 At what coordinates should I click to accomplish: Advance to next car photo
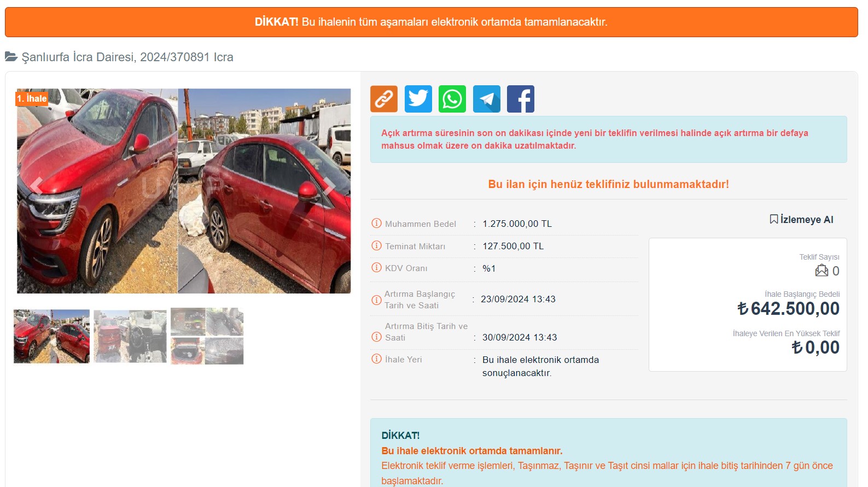coord(329,186)
